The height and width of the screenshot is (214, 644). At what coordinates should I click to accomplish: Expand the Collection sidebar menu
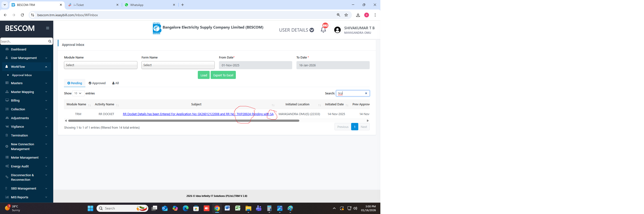26,109
